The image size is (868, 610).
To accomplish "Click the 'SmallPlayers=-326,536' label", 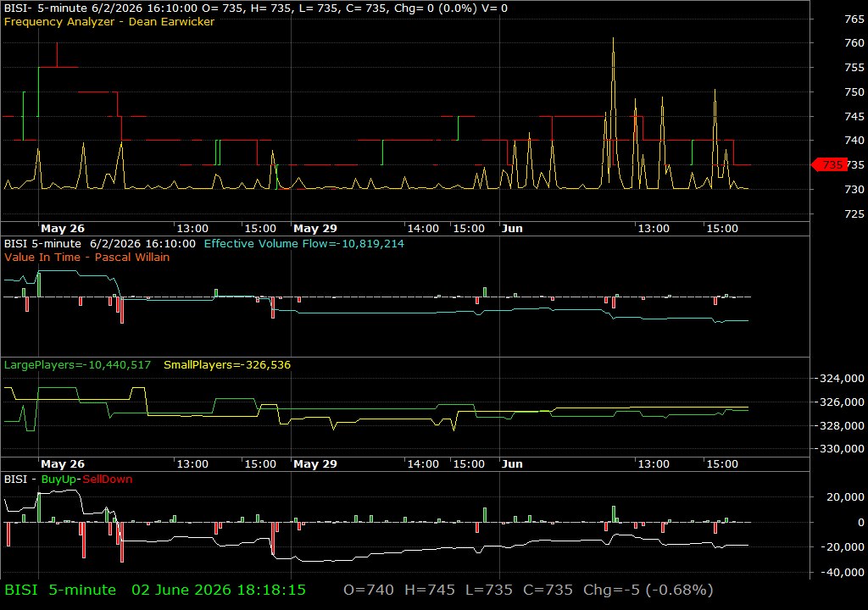I will 227,365.
